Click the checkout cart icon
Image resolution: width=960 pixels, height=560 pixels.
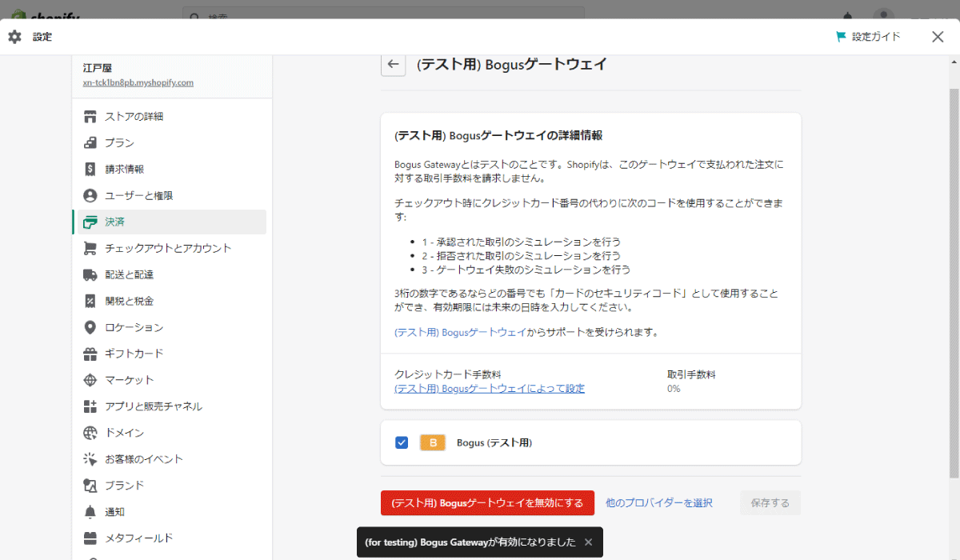pos(90,249)
